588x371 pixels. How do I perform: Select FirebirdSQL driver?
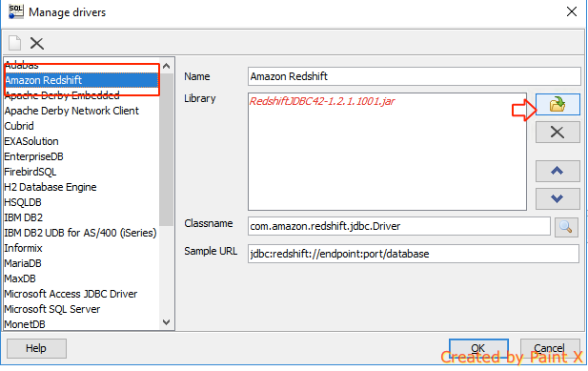81,172
